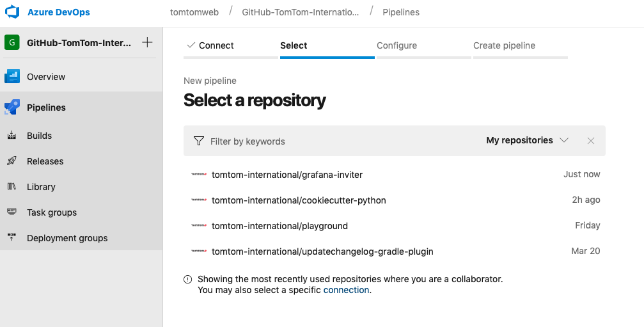The width and height of the screenshot is (644, 327).
Task: Click the logo next to cookiecutter-python
Action: coord(199,200)
